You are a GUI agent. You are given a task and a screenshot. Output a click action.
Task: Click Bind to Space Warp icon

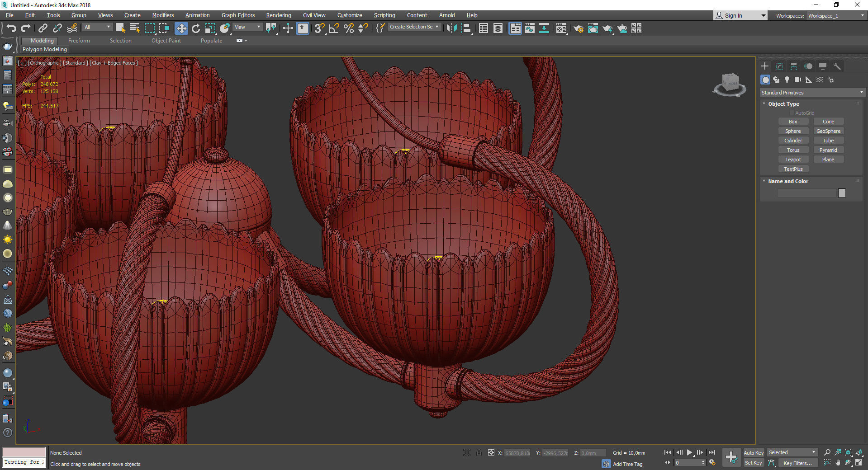[x=72, y=28]
